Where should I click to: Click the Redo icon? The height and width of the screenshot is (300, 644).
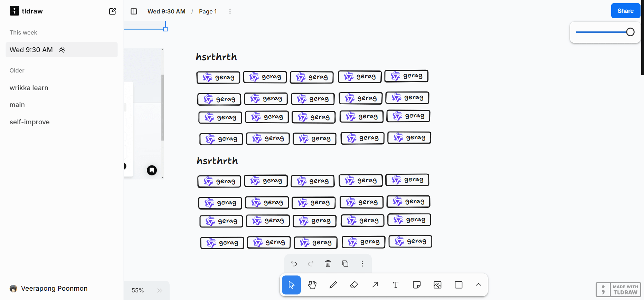point(311,264)
